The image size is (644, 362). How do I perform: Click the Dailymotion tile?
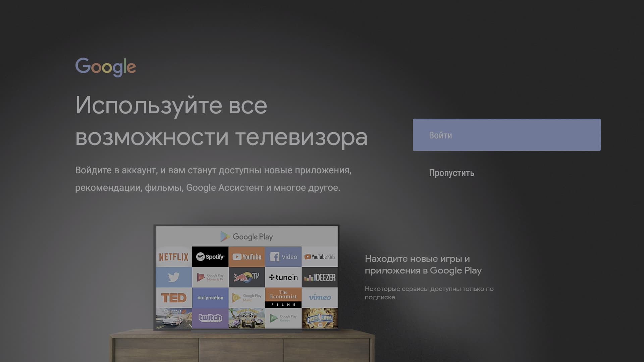click(210, 298)
